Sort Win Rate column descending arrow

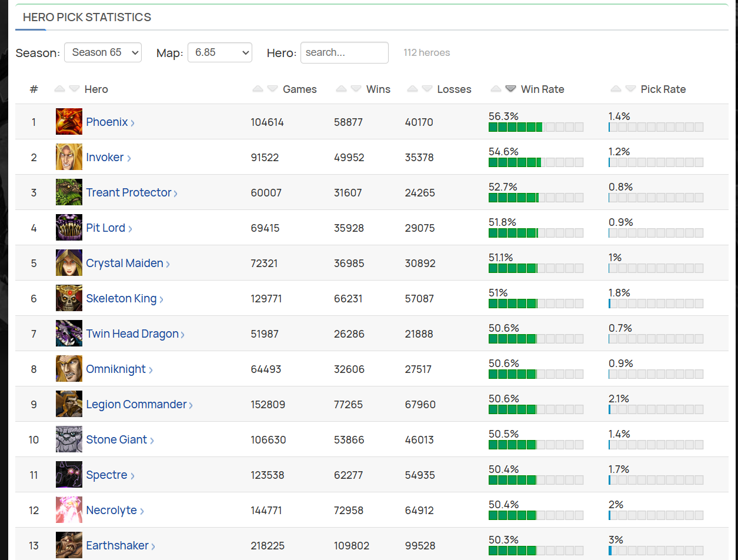tap(511, 89)
